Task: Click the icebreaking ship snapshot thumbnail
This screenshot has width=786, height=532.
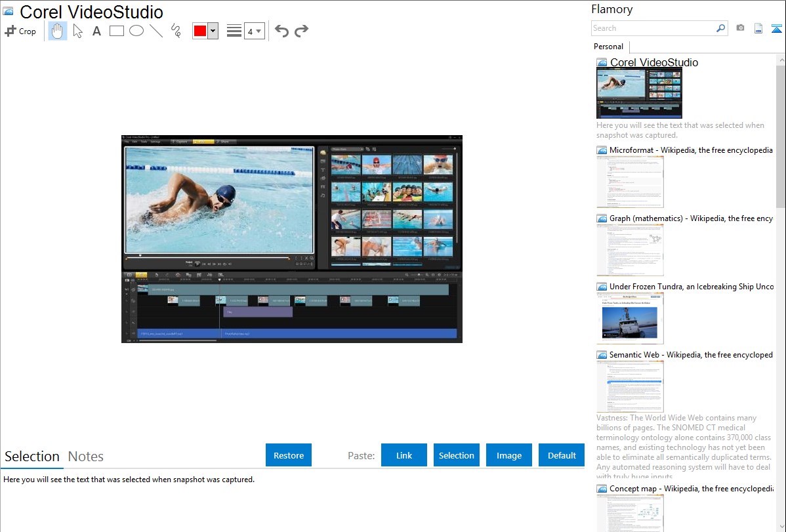Action: (630, 318)
